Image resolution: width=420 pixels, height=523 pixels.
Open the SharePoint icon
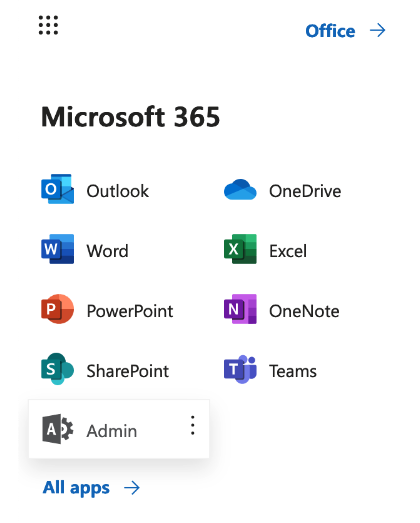coord(57,369)
